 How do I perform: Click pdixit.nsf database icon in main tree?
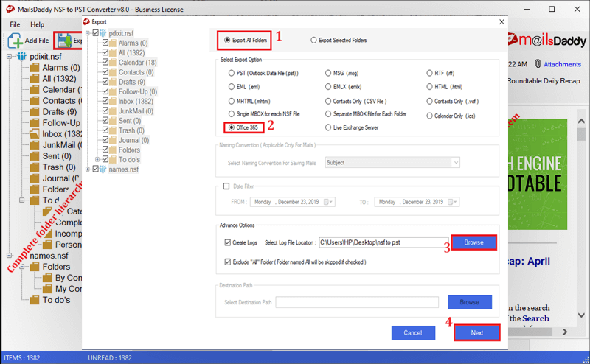click(22, 57)
